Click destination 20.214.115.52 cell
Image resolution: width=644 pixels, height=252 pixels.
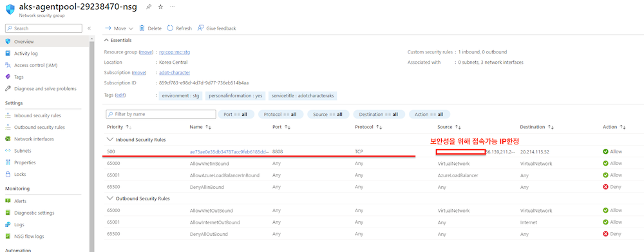point(535,151)
